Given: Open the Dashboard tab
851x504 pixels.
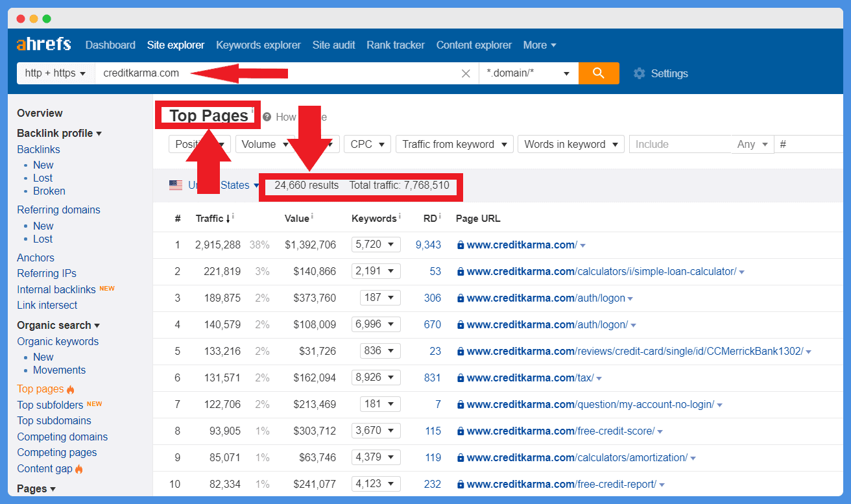Looking at the screenshot, I should click(x=110, y=45).
